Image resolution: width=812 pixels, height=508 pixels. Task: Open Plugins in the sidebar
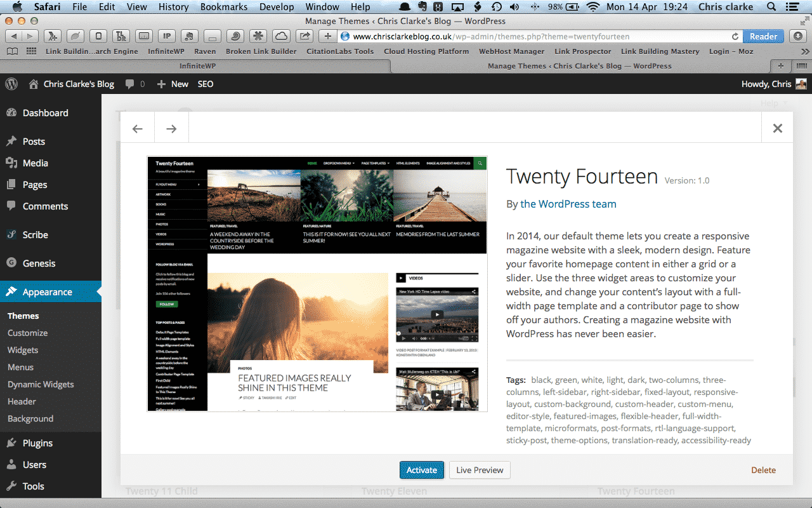coord(51,443)
